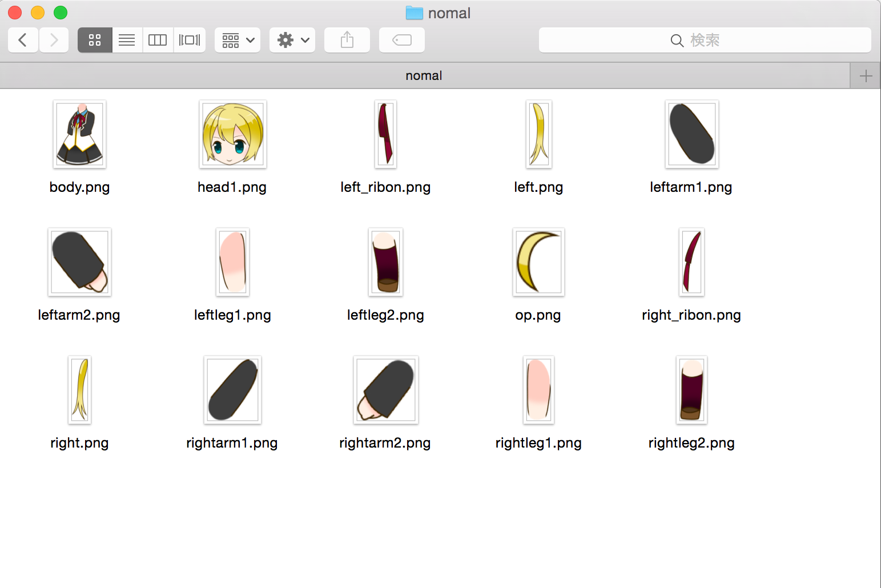The width and height of the screenshot is (881, 588).
Task: Click the Share button
Action: click(347, 40)
